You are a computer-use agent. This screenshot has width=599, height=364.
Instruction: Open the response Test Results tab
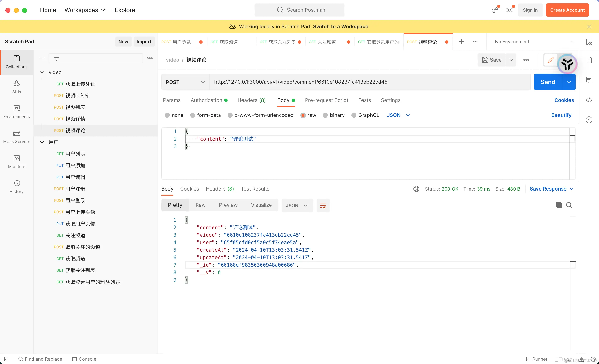click(255, 189)
